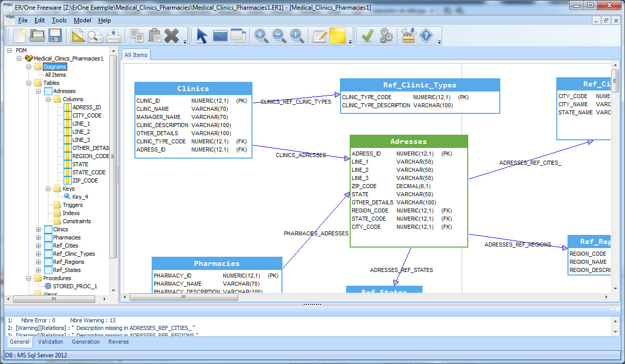The width and height of the screenshot is (625, 364).
Task: Collapse the Tables folder node
Action: click(29, 83)
